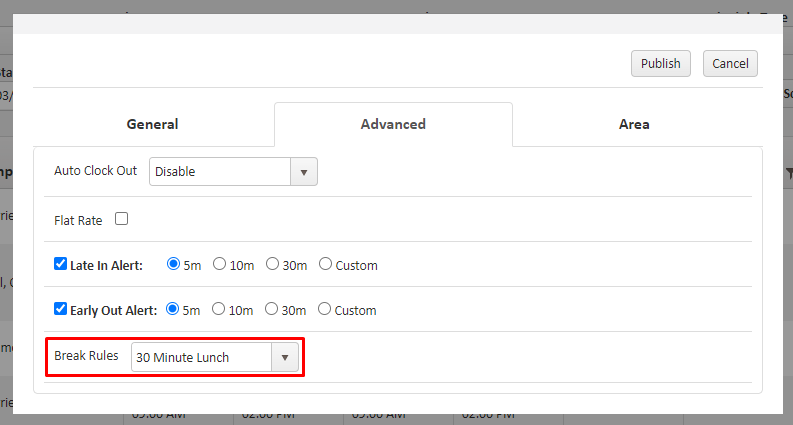The width and height of the screenshot is (793, 425).
Task: Uncheck the Late In Alert checkbox
Action: 60,265
